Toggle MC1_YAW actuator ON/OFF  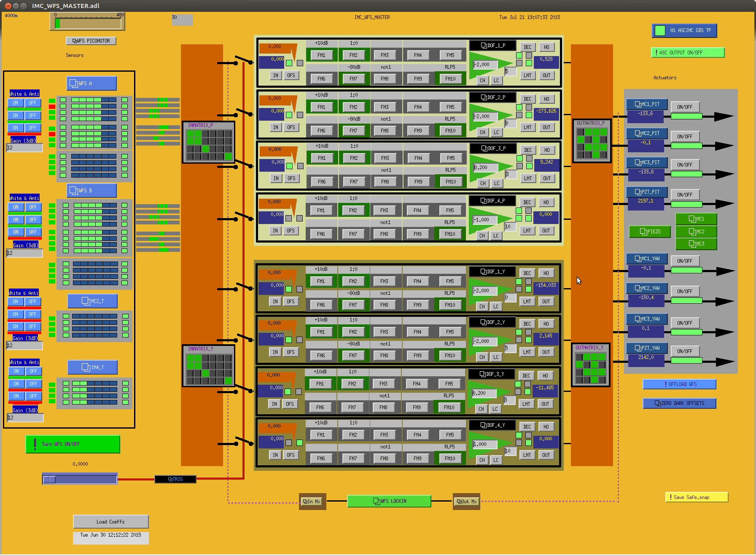point(685,261)
